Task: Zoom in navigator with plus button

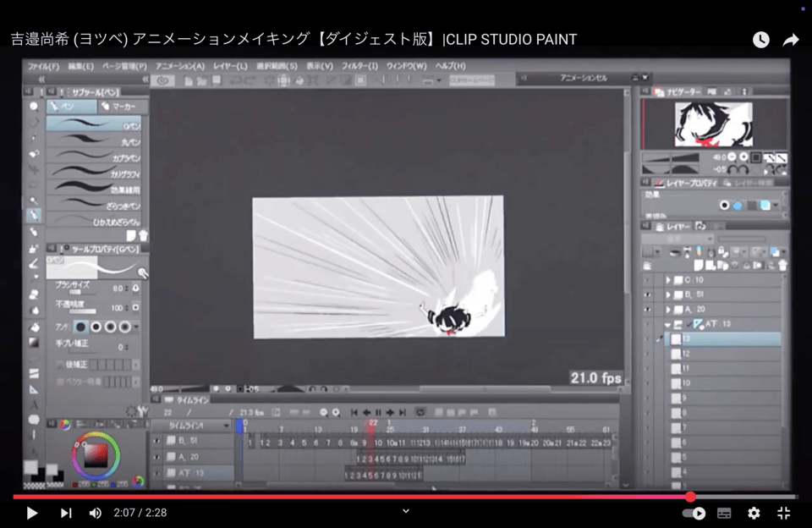Action: [743, 157]
